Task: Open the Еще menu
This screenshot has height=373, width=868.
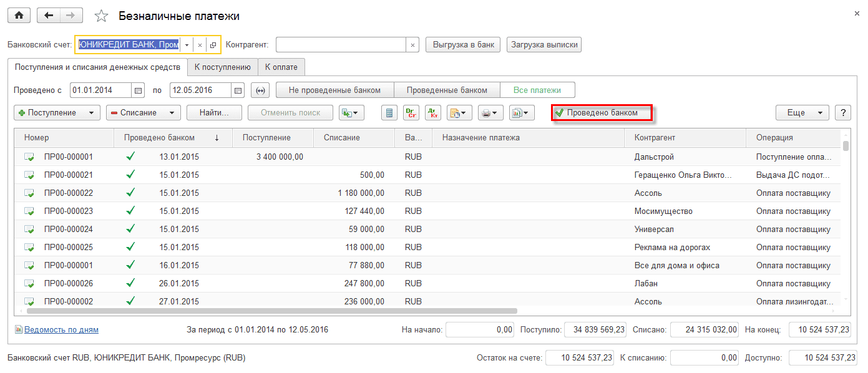Action: pyautogui.click(x=802, y=113)
